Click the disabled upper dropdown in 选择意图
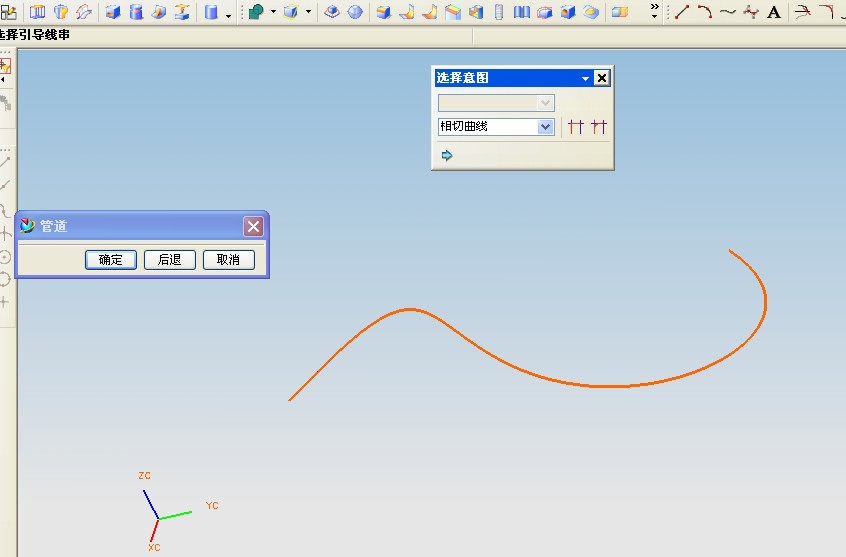 coord(496,103)
